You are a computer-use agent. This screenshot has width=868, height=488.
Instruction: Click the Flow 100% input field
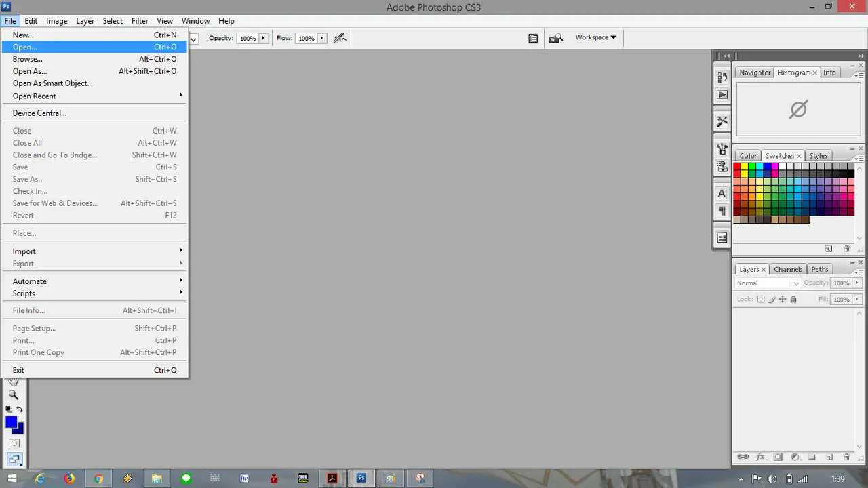[x=307, y=38]
